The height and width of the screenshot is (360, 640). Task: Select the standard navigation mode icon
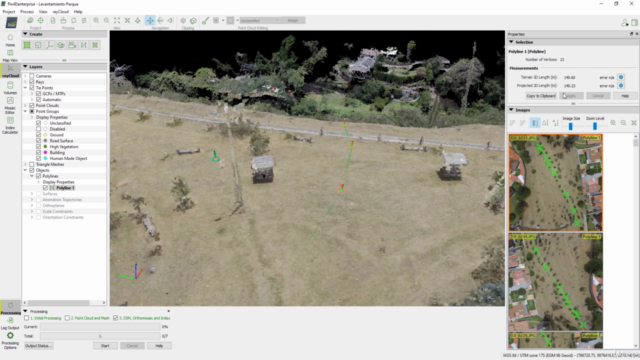tap(150, 20)
